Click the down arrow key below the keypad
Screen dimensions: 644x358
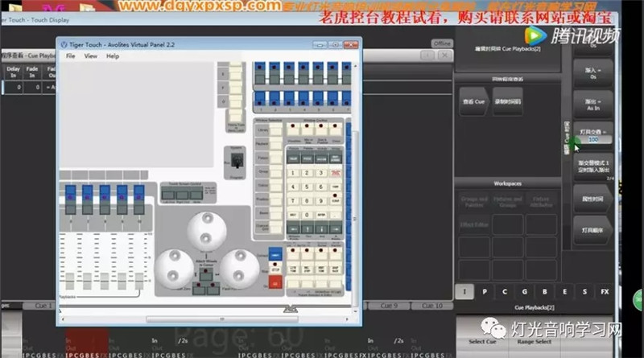[x=321, y=228]
